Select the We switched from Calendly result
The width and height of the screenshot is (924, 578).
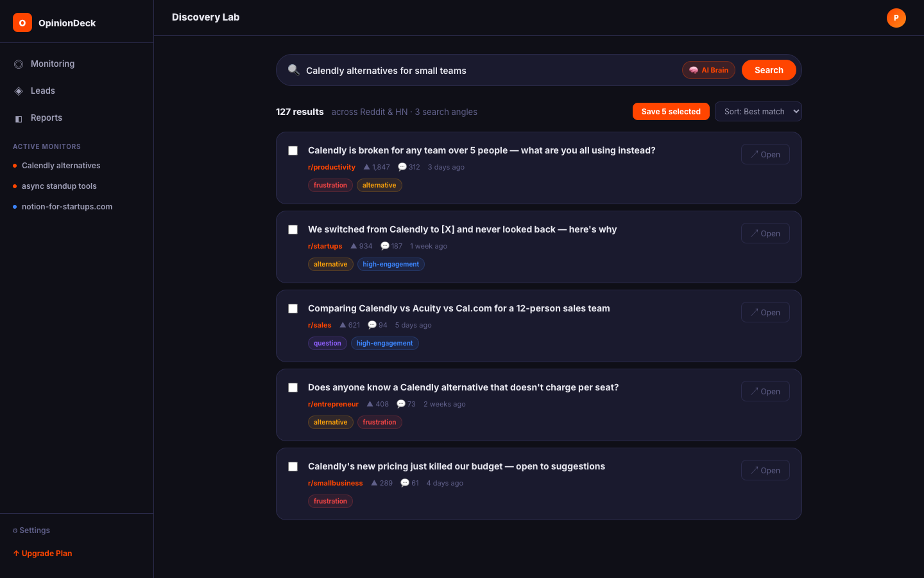point(293,229)
